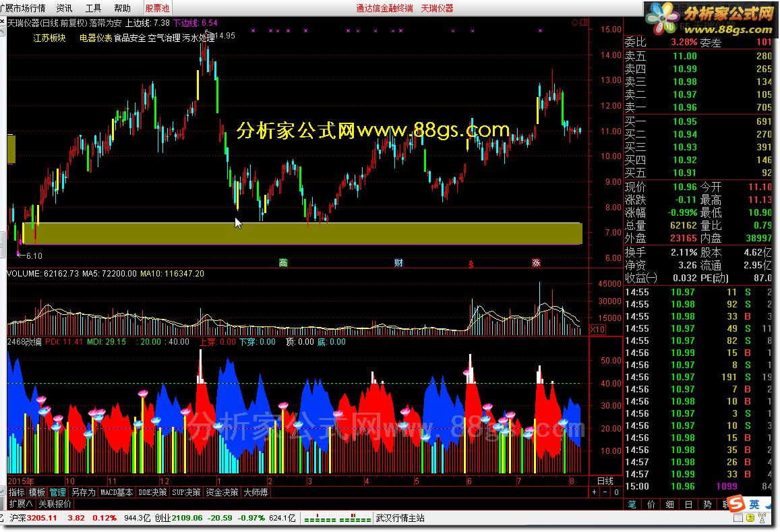Click the 高 marker on the chart

283,263
